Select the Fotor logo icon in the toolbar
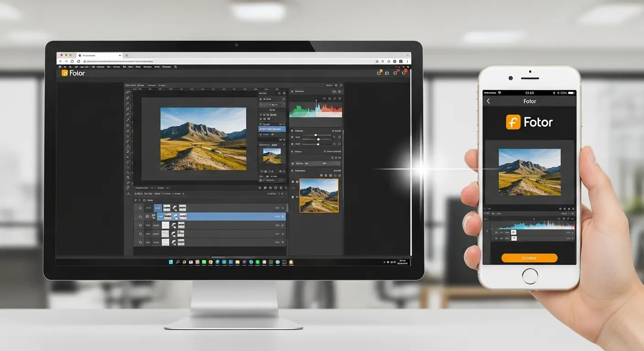The image size is (644, 351). [64, 73]
